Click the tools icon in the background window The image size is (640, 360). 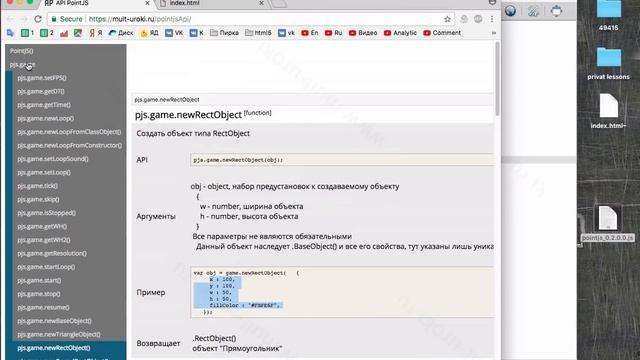[x=533, y=11]
